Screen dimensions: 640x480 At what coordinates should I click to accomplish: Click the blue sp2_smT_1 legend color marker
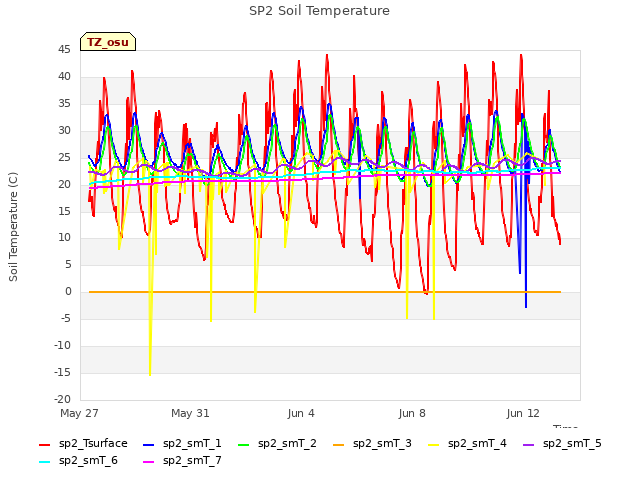[149, 444]
